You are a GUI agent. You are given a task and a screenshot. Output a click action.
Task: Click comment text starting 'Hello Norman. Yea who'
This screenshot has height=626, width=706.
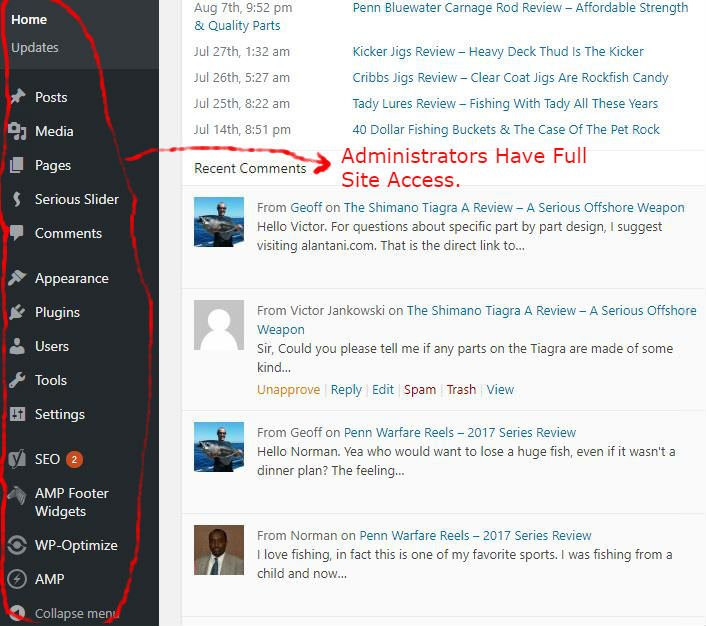coord(466,461)
